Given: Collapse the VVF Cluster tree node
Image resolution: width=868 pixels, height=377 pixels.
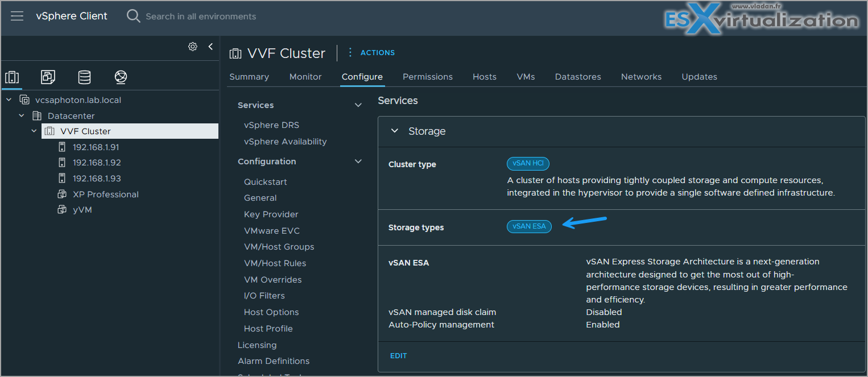Looking at the screenshot, I should [x=34, y=131].
